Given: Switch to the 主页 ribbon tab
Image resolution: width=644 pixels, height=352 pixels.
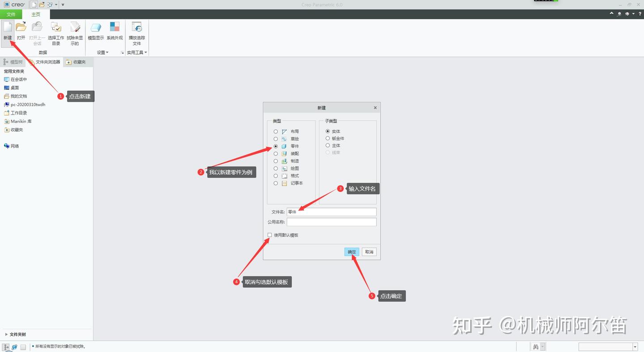Looking at the screenshot, I should pyautogui.click(x=36, y=14).
